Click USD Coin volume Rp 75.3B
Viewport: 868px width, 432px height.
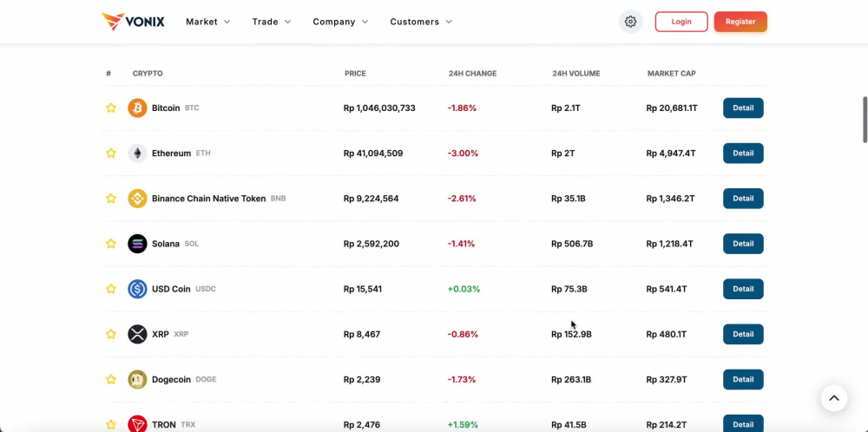569,289
